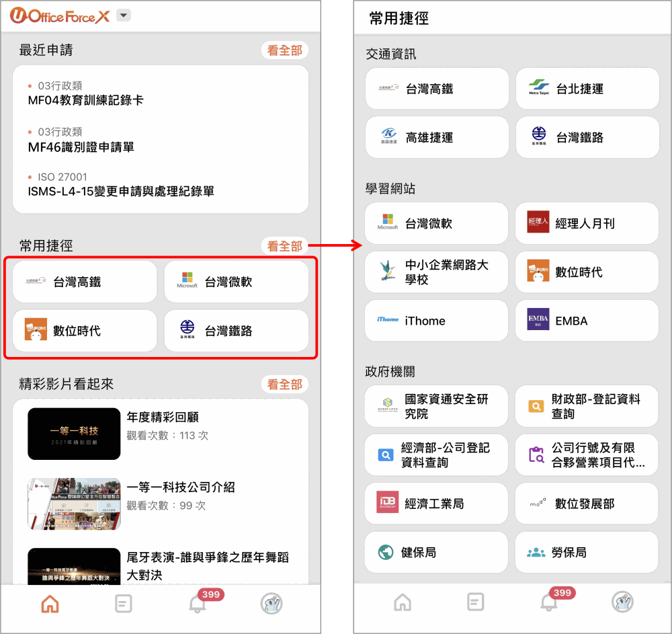
Task: Click 看全部 beside 最近申請
Action: coord(284,50)
